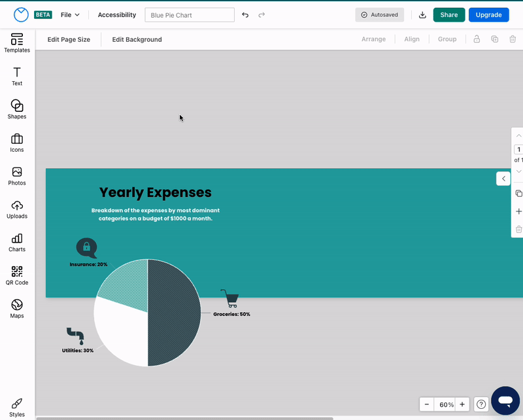
Task: Open the Photos panel
Action: click(16, 177)
